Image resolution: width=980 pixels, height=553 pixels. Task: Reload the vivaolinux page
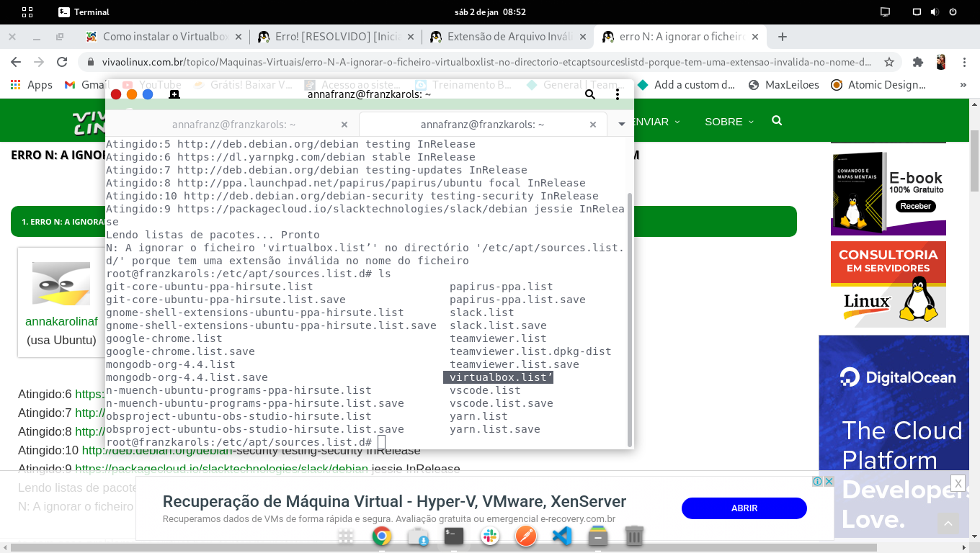tap(62, 62)
